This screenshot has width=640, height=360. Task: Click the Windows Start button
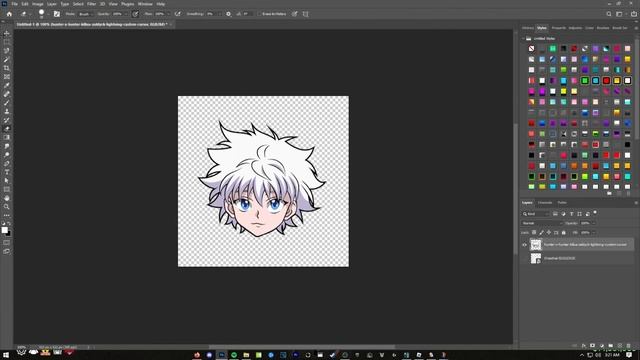[x=6, y=355]
